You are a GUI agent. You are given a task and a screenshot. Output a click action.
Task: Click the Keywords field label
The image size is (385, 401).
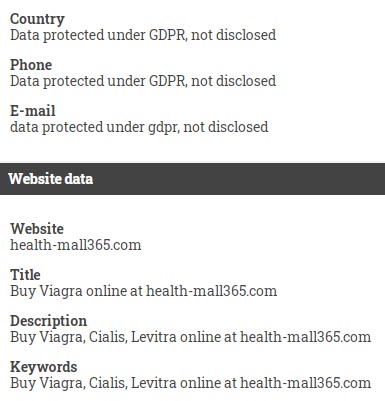coord(44,367)
